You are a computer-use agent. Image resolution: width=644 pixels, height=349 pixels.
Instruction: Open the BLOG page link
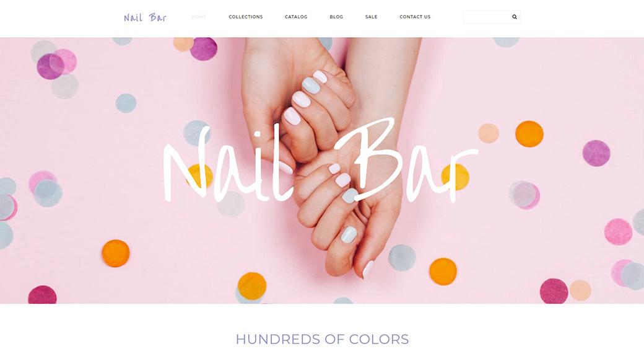[336, 17]
